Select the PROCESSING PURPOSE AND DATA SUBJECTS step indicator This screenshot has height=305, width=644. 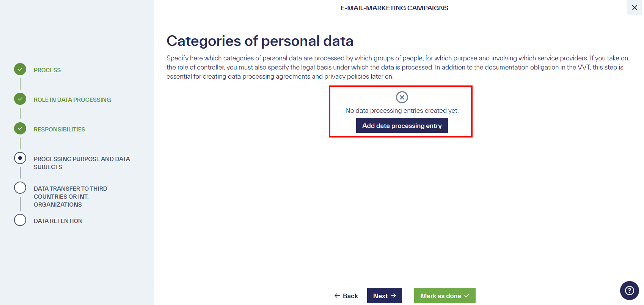pos(20,158)
